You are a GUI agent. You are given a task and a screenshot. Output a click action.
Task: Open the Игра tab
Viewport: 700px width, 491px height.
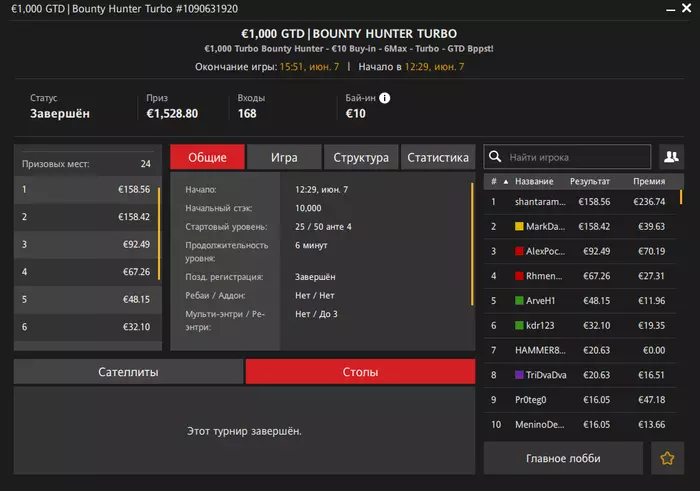(x=284, y=157)
